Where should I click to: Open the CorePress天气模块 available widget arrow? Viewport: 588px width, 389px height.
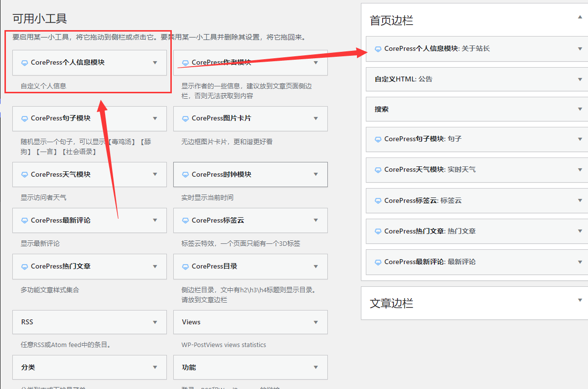click(x=155, y=174)
